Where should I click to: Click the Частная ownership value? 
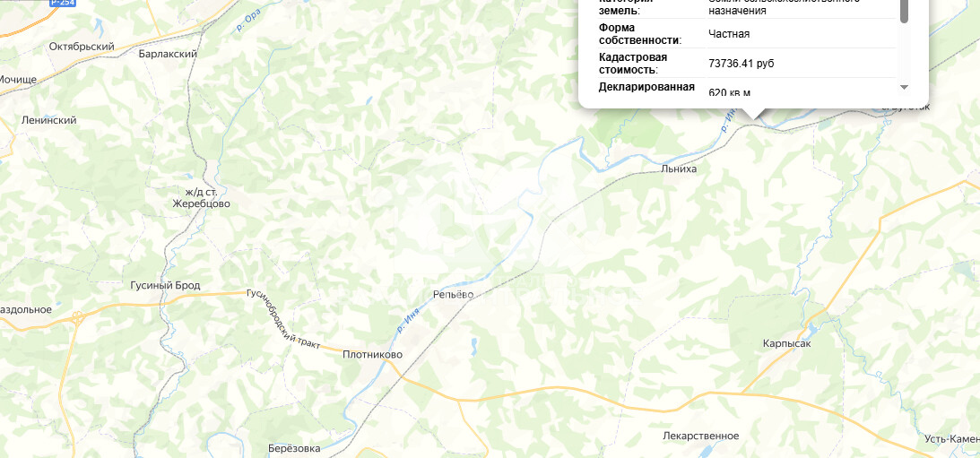pos(729,34)
